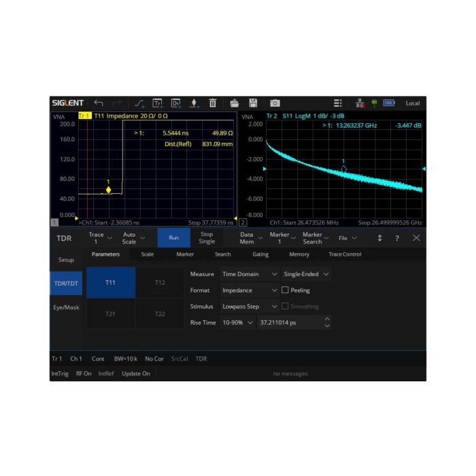Screen dimensions: 476x476
Task: Enable the Peeling checkbox
Action: [x=286, y=290]
